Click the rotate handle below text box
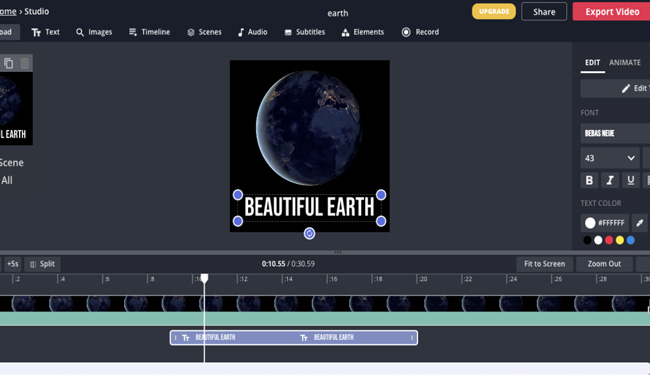Viewport: 650px width, 375px height. [309, 234]
